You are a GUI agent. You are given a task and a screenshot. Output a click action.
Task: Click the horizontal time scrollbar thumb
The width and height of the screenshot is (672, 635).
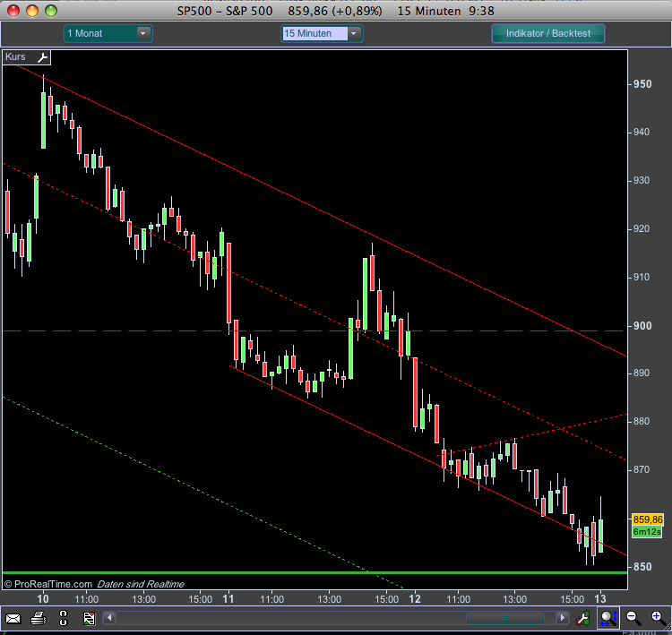point(504,618)
